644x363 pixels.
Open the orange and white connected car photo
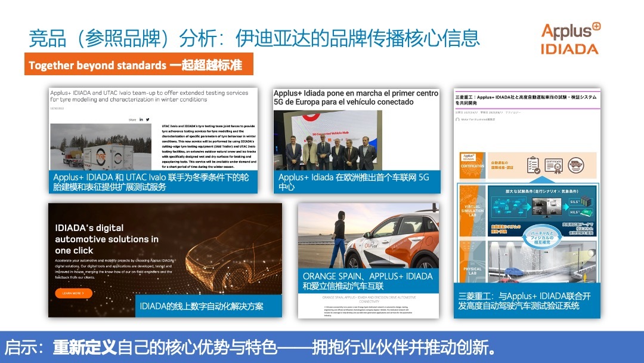click(368, 236)
